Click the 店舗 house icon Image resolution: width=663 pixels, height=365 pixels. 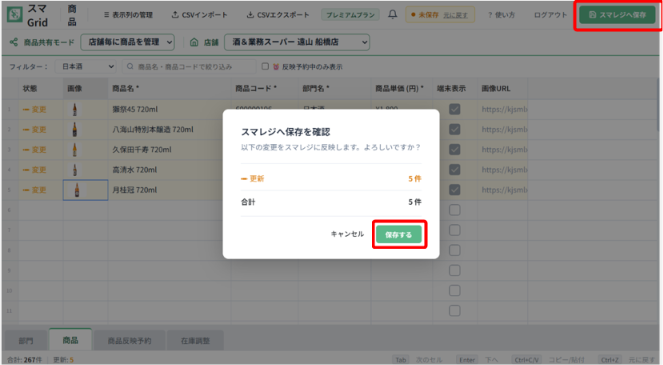click(194, 42)
